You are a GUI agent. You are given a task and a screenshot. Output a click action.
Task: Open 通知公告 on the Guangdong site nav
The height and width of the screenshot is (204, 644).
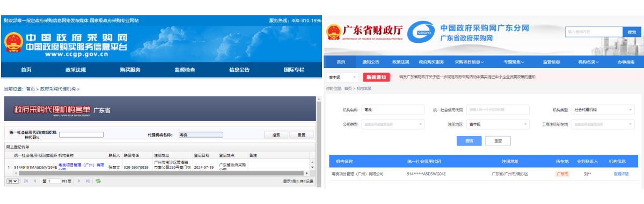(x=370, y=62)
